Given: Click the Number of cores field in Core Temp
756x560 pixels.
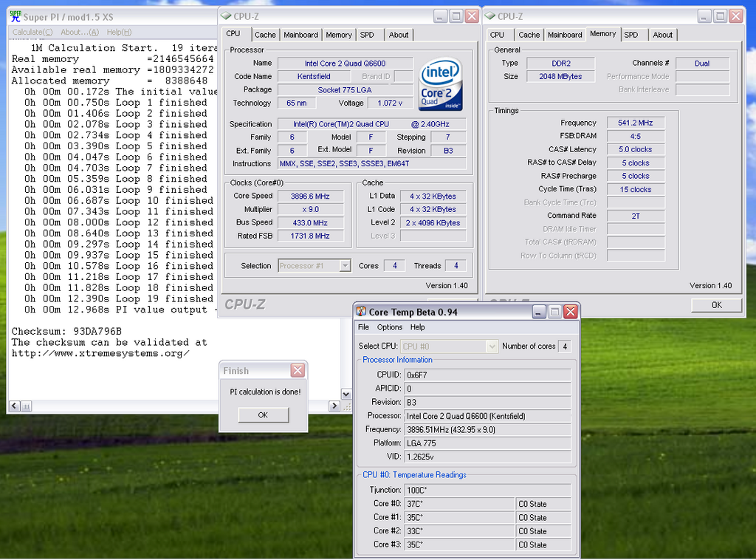Looking at the screenshot, I should [565, 346].
